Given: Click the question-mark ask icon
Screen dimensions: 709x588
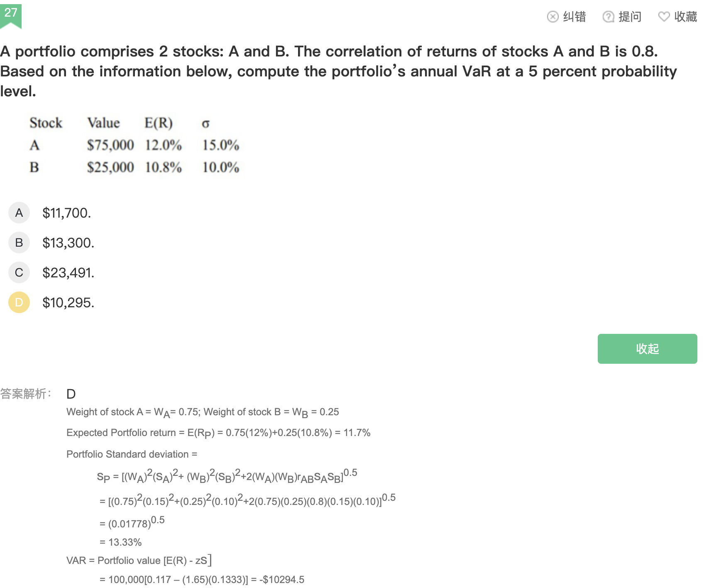Looking at the screenshot, I should point(608,17).
